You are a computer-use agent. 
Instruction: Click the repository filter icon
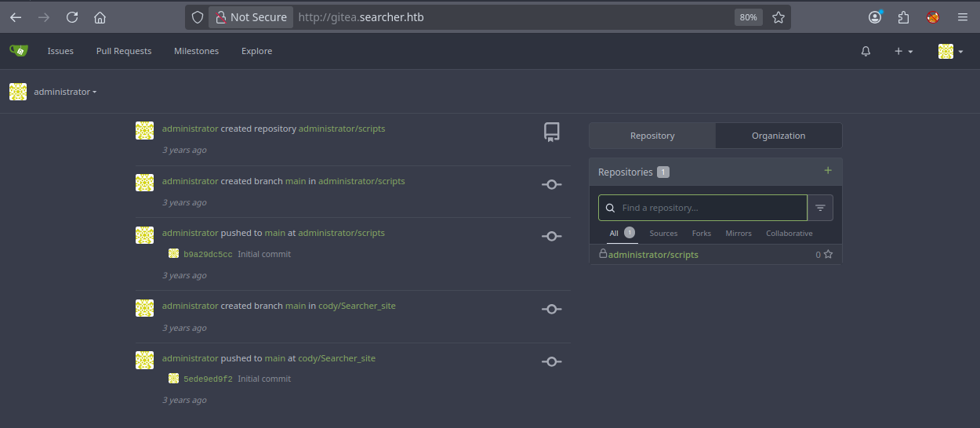coord(820,208)
